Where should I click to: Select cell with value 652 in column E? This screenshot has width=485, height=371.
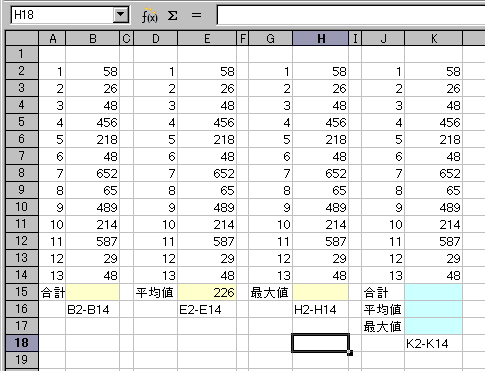pyautogui.click(x=207, y=173)
